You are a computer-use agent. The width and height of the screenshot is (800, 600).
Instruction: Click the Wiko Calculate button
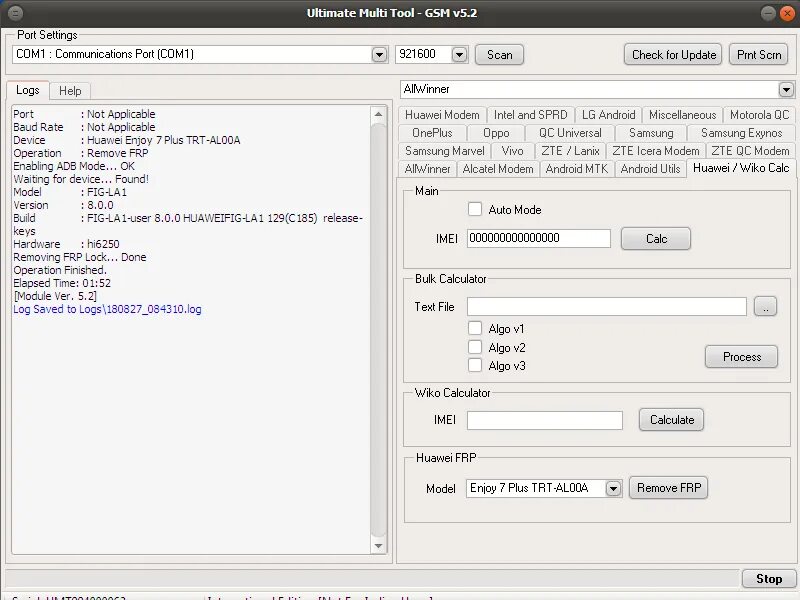(671, 420)
